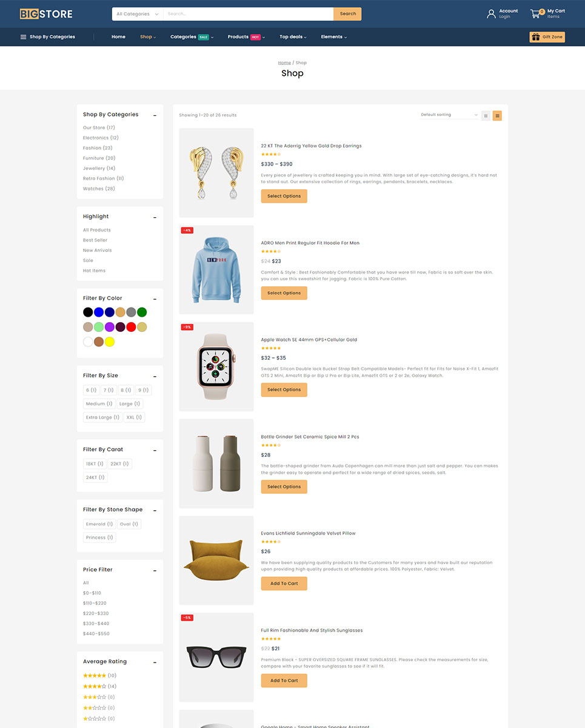Collapse the Filter By Color section
Screen dimensions: 585x728
[x=155, y=298]
